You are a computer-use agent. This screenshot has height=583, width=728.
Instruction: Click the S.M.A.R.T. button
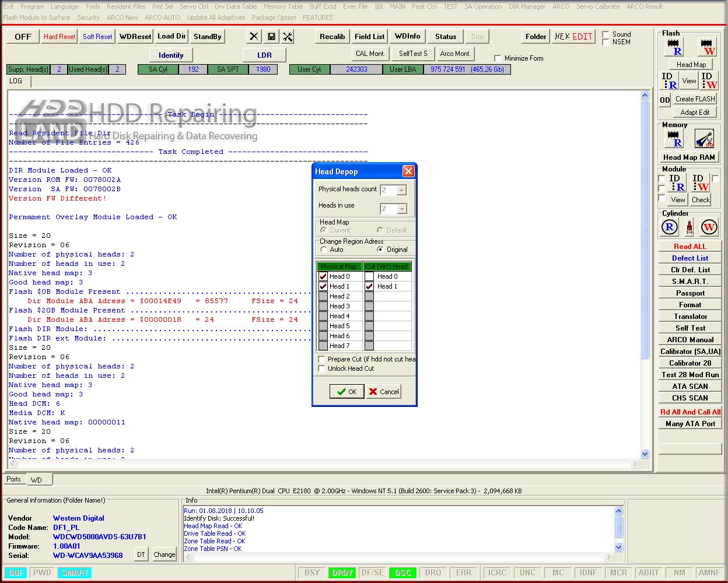(690, 282)
